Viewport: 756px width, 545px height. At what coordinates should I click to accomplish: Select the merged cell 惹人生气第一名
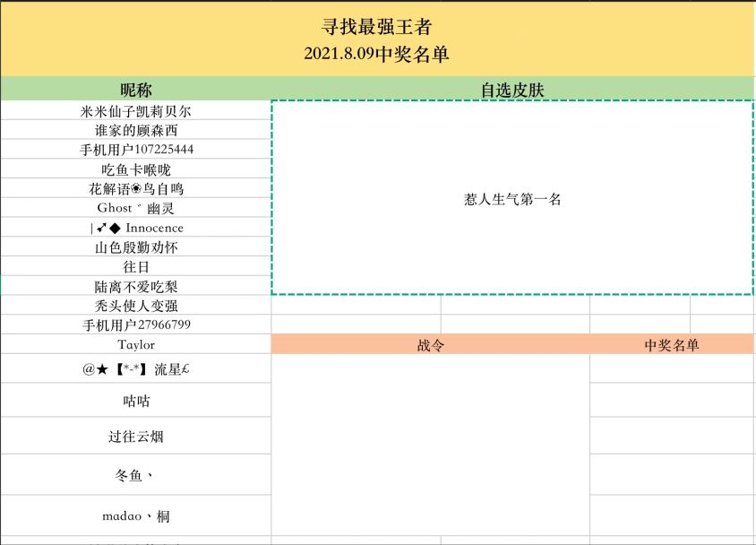pyautogui.click(x=512, y=199)
